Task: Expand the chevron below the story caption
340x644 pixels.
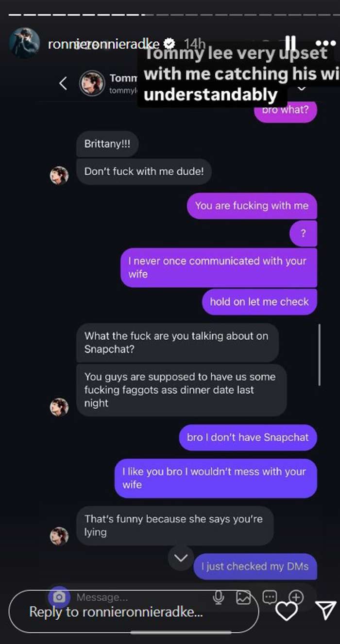Action: point(301,88)
